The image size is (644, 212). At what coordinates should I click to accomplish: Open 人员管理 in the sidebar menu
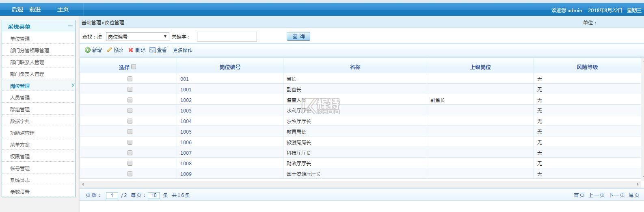tap(20, 97)
